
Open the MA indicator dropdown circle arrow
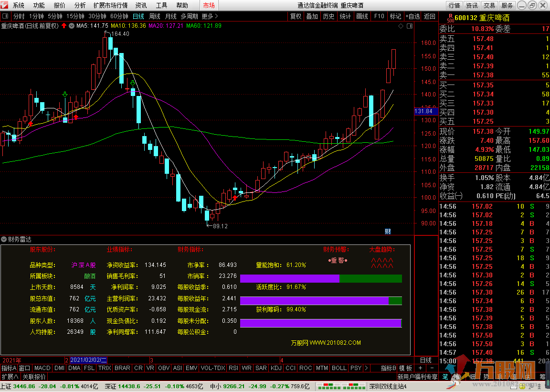coord(72,25)
